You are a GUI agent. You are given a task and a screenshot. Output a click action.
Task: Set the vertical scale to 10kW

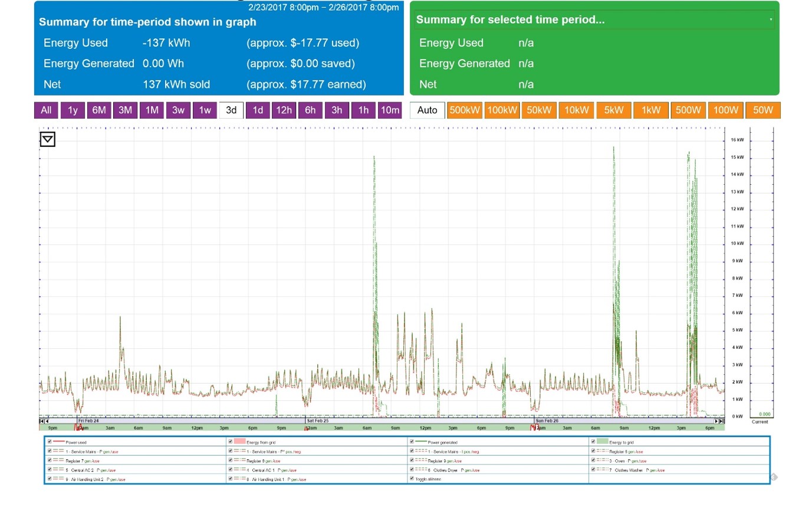click(x=576, y=110)
